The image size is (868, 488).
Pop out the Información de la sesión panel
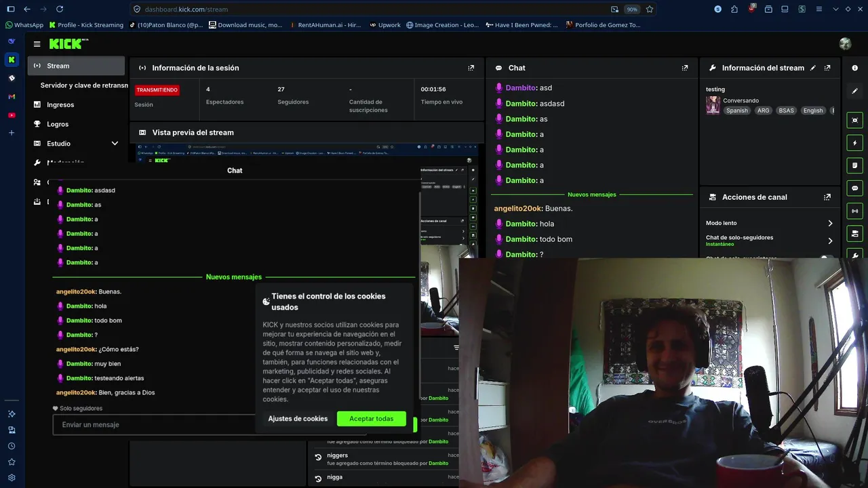471,68
